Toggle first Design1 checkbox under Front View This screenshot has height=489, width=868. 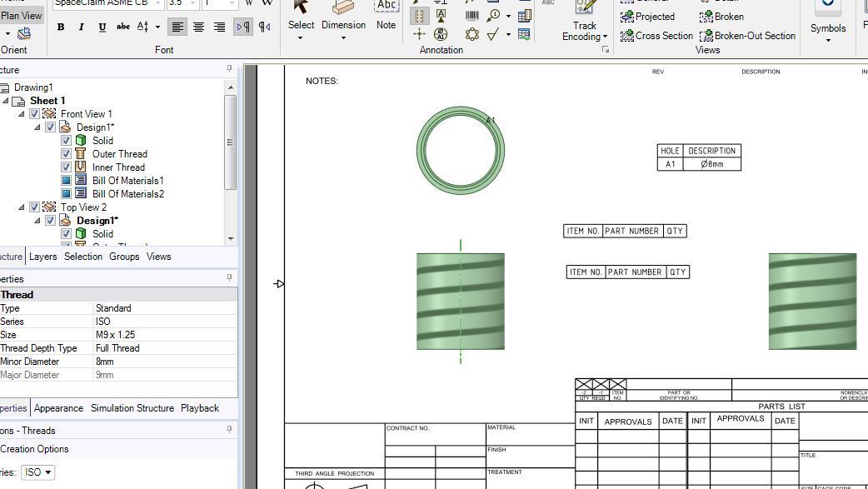coord(50,127)
